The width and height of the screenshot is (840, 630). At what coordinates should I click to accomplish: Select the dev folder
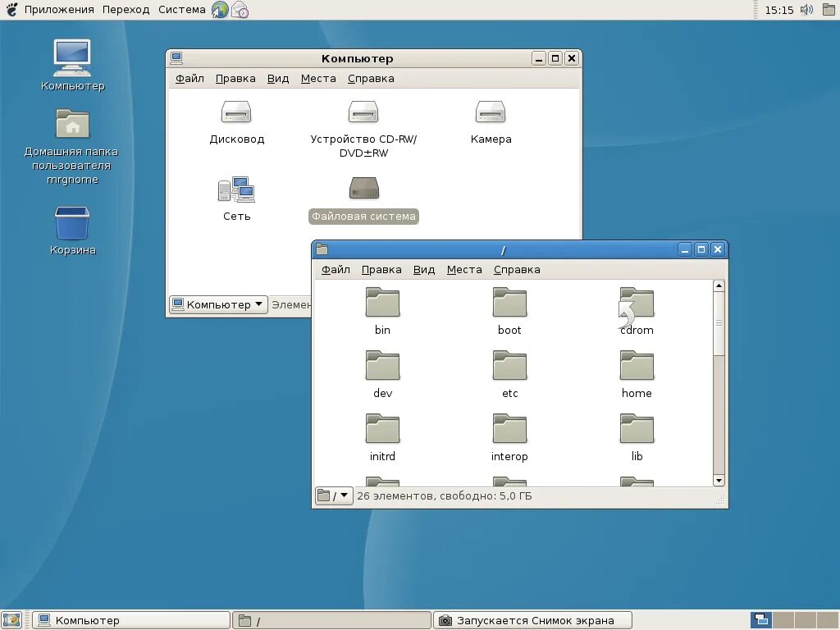382,366
